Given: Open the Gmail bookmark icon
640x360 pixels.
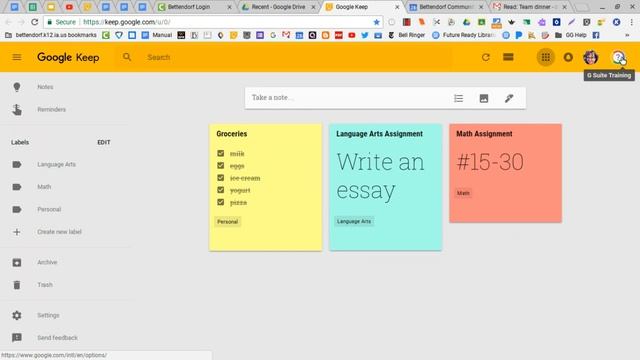Looking at the screenshot, I should [286, 35].
